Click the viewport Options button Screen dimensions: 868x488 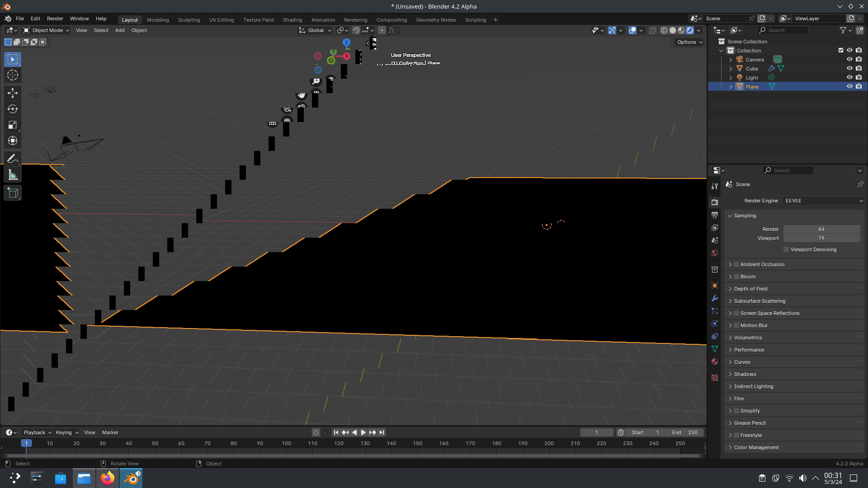click(x=689, y=42)
